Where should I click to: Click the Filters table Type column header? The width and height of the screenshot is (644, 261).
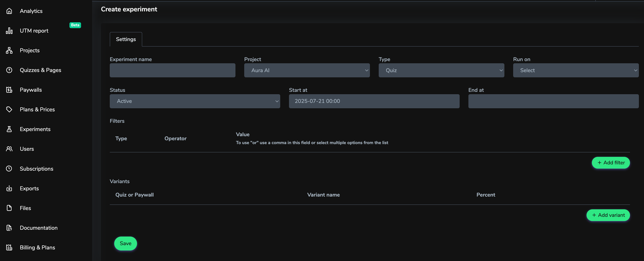click(121, 138)
